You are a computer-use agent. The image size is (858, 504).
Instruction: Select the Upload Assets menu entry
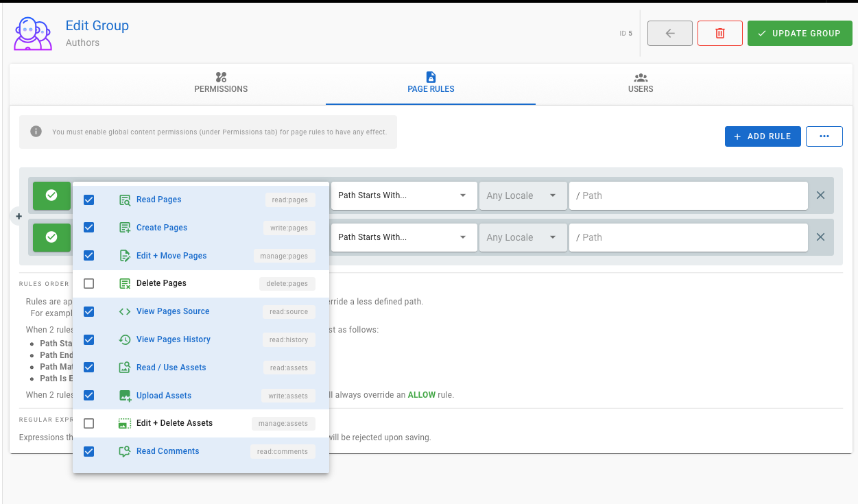pyautogui.click(x=201, y=396)
